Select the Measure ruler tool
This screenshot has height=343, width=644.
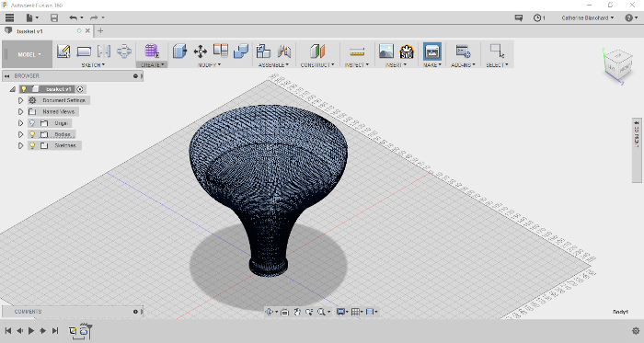tap(357, 51)
